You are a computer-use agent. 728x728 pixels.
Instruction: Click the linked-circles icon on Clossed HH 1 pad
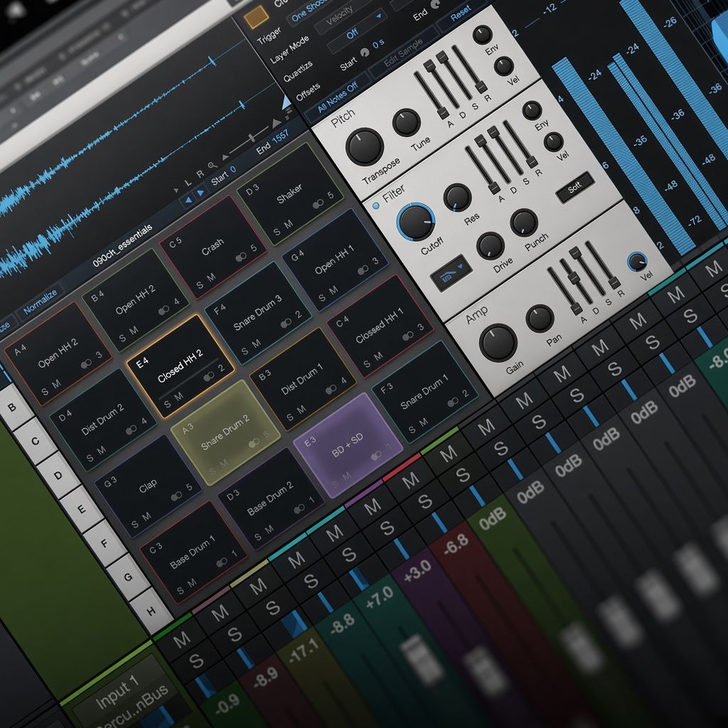pos(408,336)
